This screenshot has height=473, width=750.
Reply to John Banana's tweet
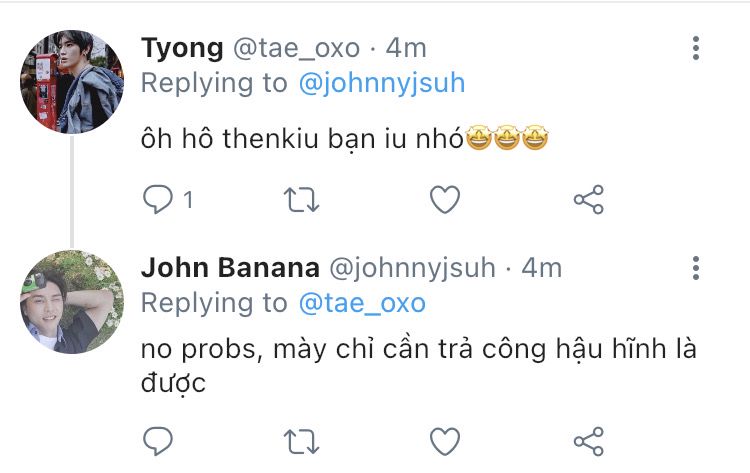click(158, 440)
